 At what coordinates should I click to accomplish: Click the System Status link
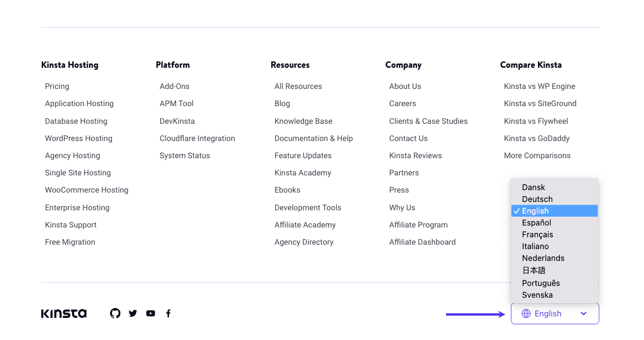point(185,155)
